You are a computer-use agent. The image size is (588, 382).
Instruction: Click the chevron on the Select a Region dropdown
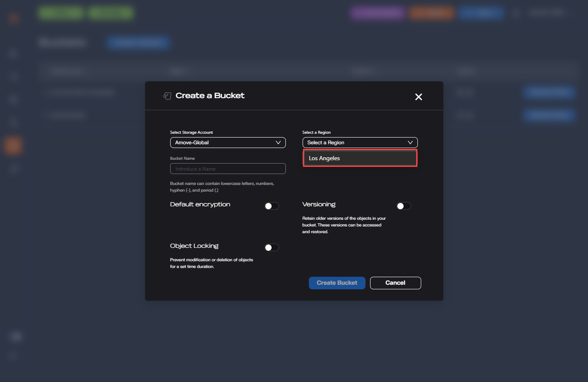[x=410, y=143]
